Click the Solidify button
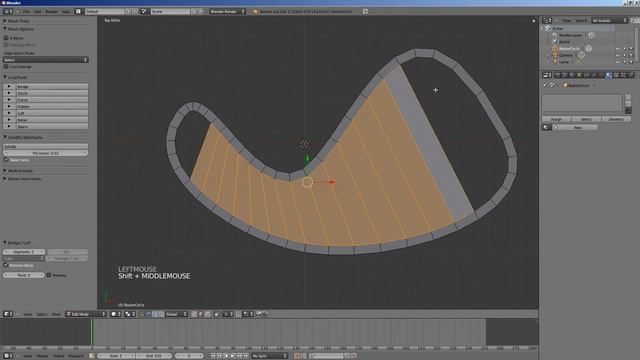 (45, 147)
